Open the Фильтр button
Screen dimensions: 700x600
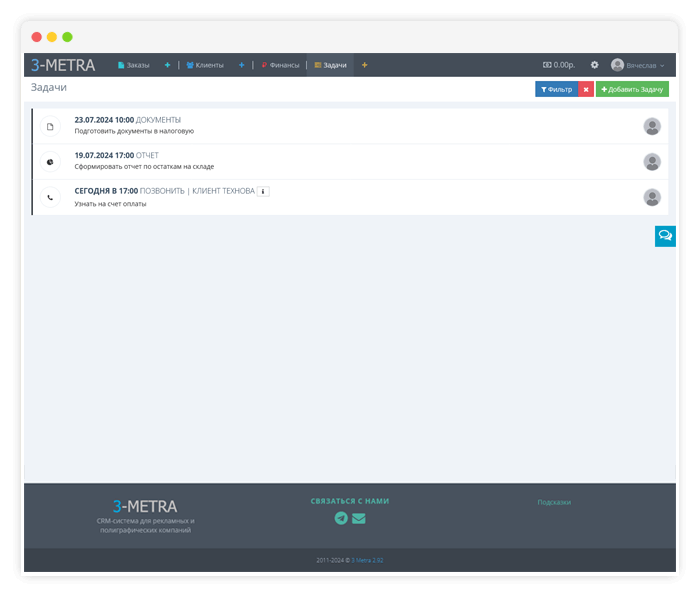(557, 89)
